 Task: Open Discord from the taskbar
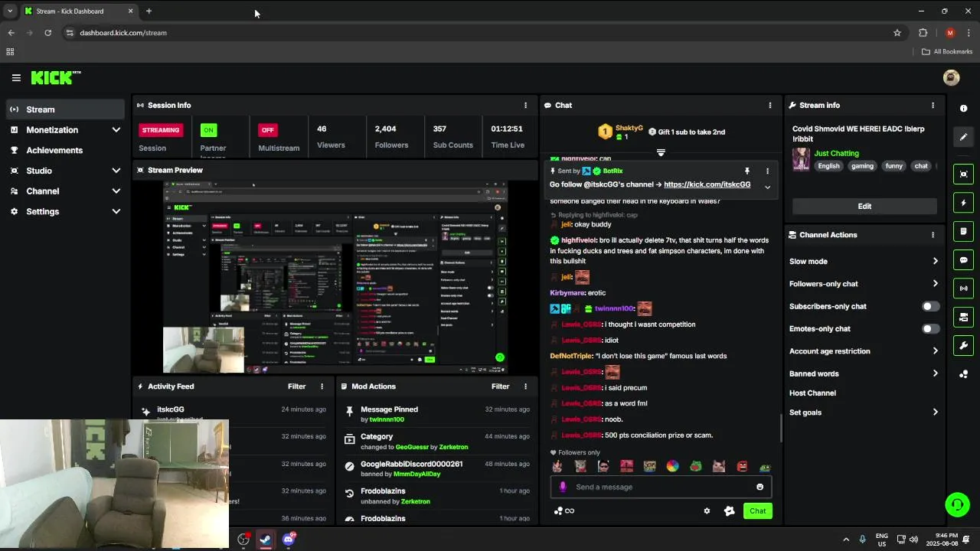tap(289, 540)
